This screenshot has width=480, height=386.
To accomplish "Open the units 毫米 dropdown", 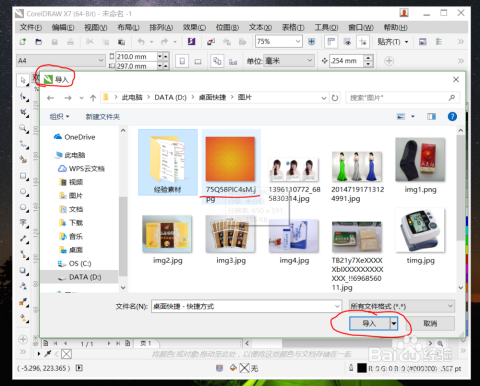I will (x=310, y=60).
